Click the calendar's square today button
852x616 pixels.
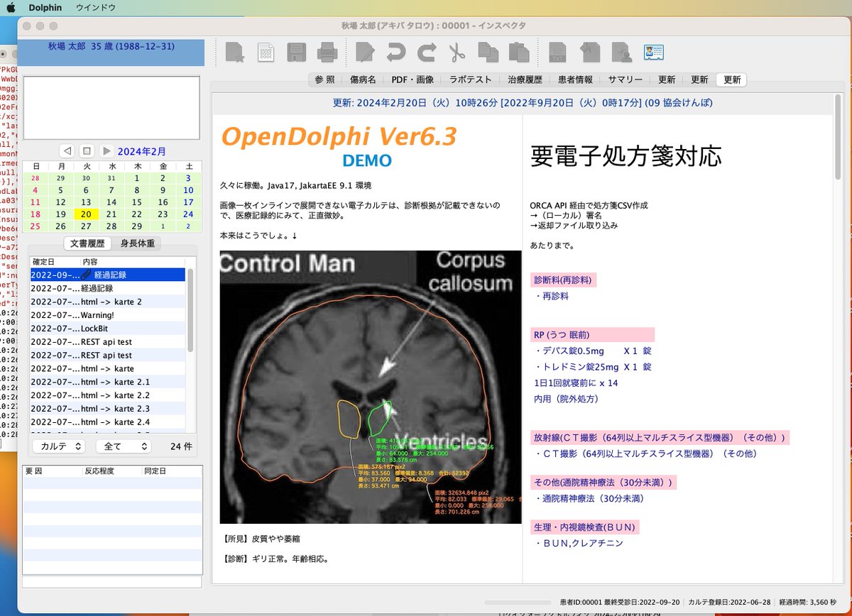point(87,151)
